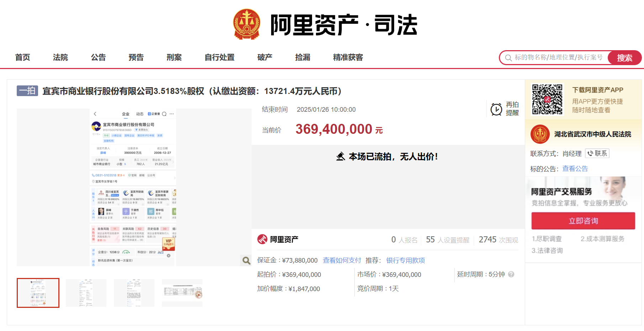The width and height of the screenshot is (644, 331).
Task: Open 精准获客 navigation item
Action: click(348, 57)
